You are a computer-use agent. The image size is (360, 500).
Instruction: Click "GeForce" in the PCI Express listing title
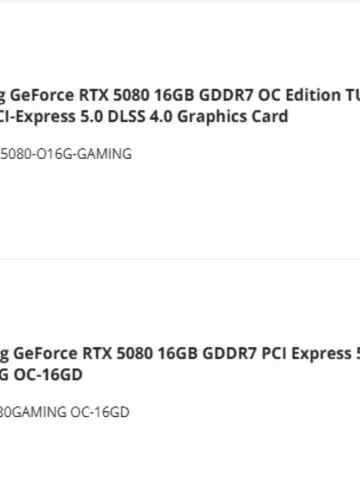tap(45, 354)
